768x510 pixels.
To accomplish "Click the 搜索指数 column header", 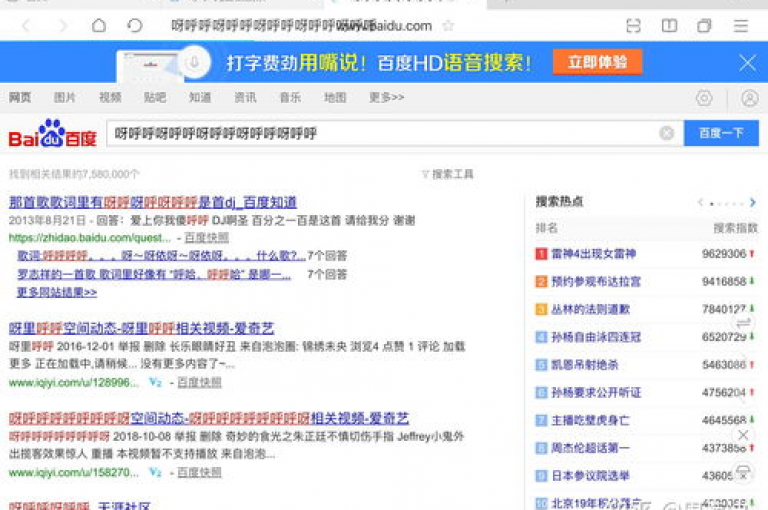I will click(735, 228).
